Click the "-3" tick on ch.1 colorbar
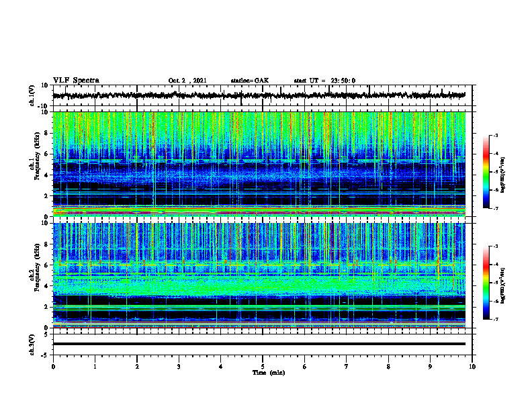Screen dimensions: 532x411 click(x=495, y=136)
